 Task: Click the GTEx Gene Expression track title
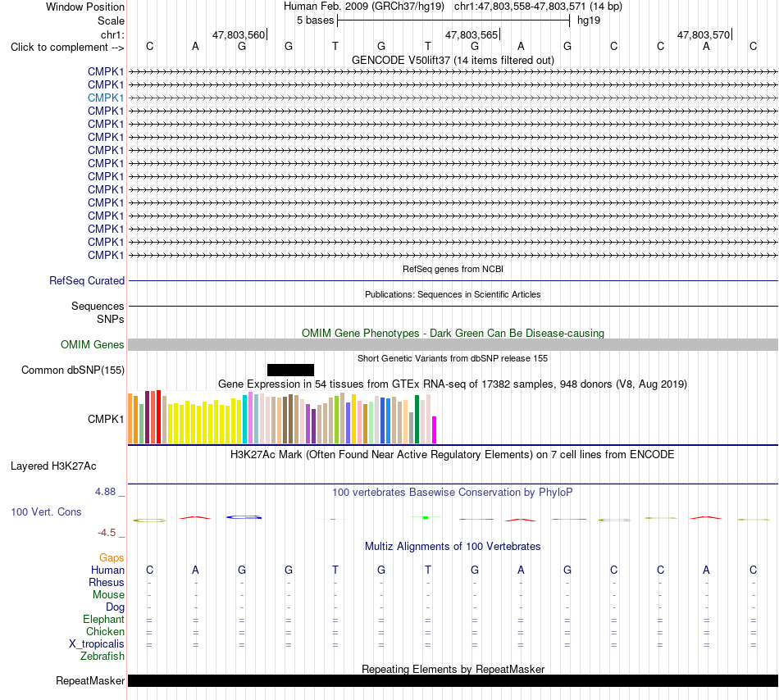[x=453, y=384]
